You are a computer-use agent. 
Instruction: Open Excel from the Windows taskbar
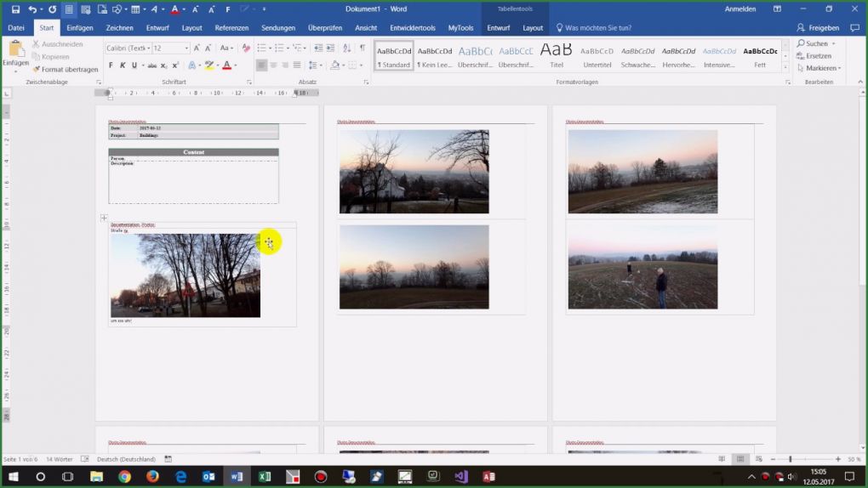coord(264,477)
